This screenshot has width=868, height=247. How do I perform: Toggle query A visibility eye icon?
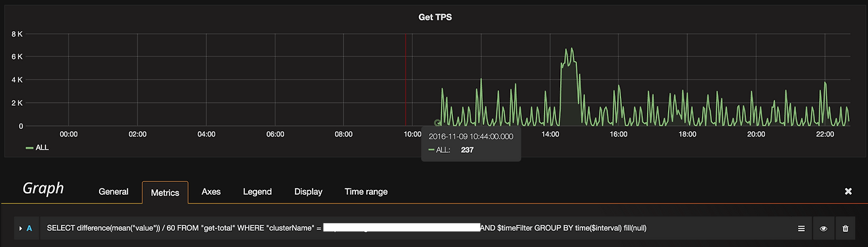(x=823, y=229)
